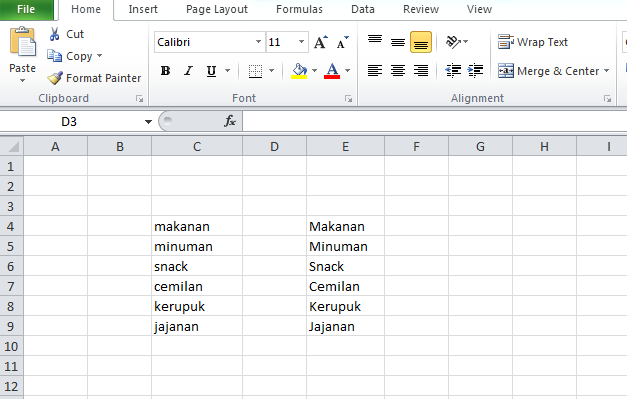Apply red font color

point(332,71)
